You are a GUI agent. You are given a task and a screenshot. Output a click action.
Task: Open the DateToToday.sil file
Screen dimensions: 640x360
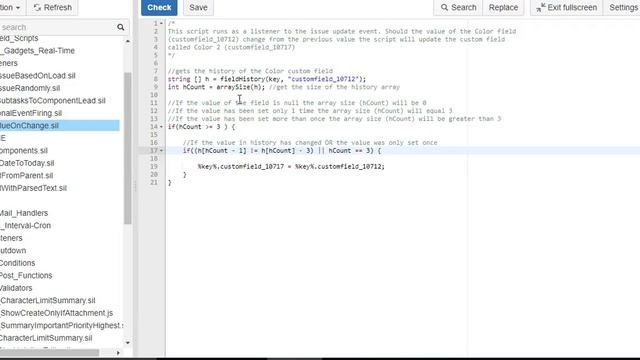27,163
